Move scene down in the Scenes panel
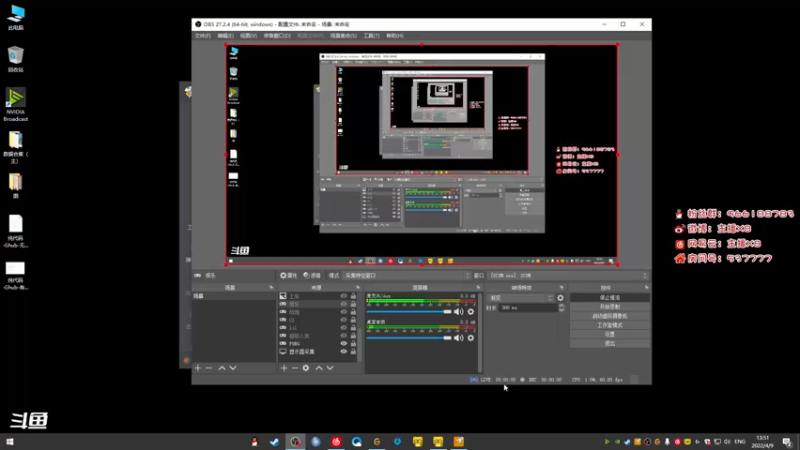The width and height of the screenshot is (800, 450). pyautogui.click(x=233, y=368)
